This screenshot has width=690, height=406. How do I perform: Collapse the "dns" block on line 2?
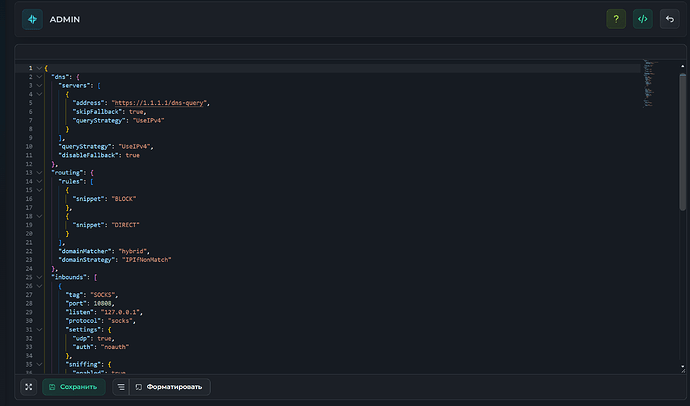pos(39,77)
